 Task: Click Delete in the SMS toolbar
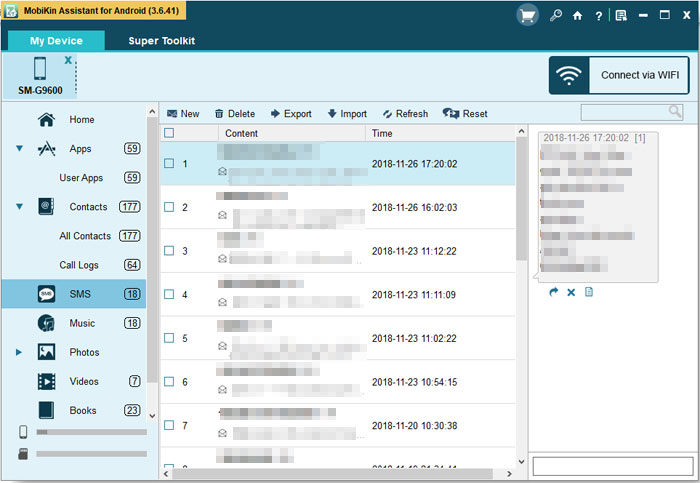point(235,114)
